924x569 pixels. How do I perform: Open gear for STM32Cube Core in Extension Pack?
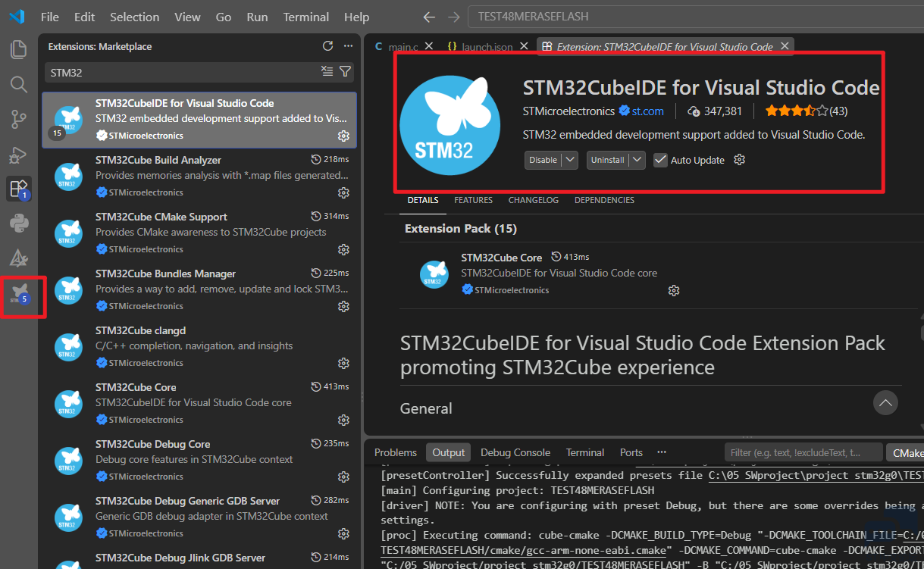point(674,290)
